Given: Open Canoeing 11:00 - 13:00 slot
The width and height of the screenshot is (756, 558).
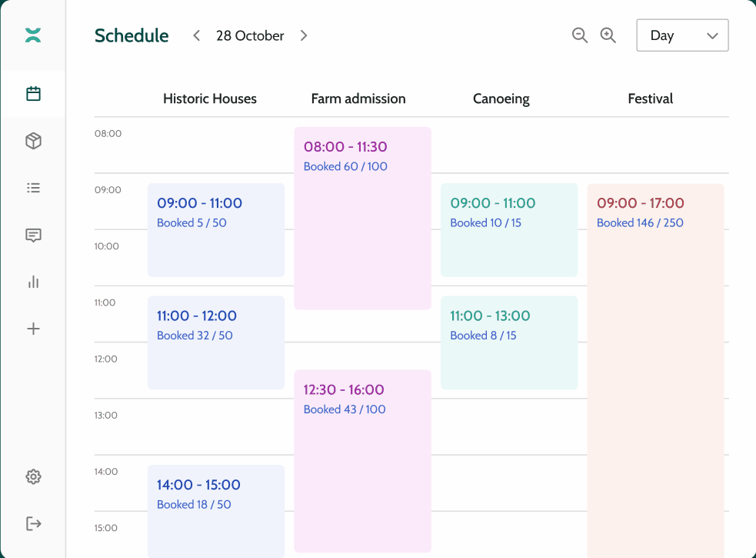Looking at the screenshot, I should (508, 342).
